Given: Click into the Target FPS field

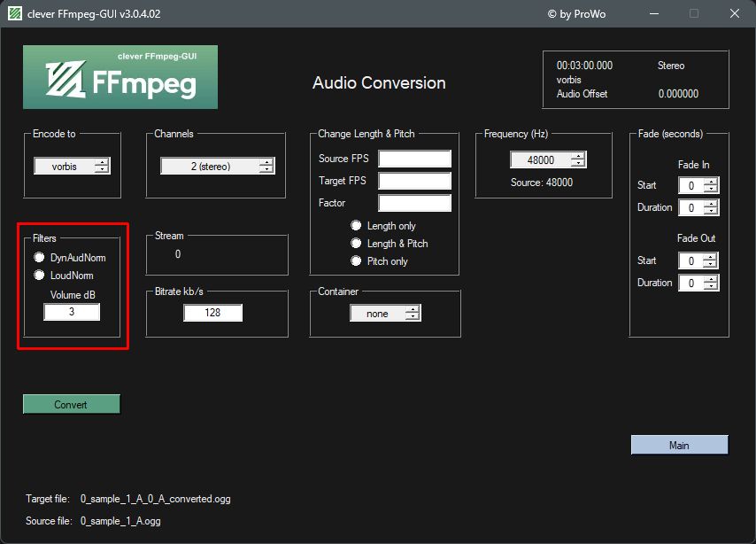Looking at the screenshot, I should tap(414, 181).
